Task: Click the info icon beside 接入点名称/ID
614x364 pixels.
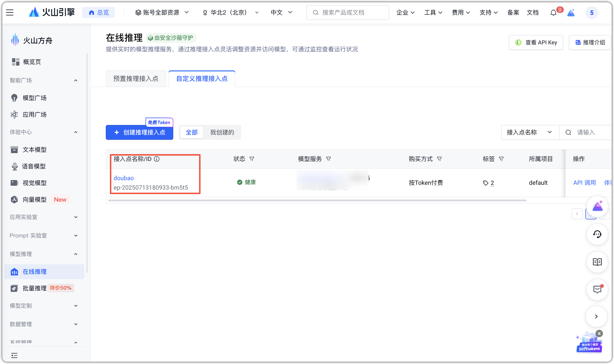Action: (157, 159)
